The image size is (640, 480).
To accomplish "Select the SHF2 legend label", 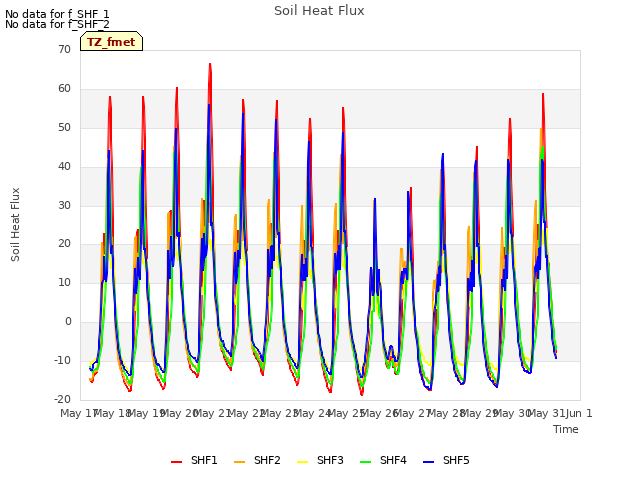I will [x=267, y=460].
